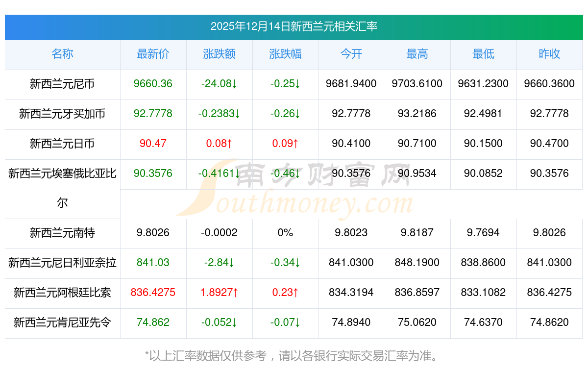Select the 最新价 column header
This screenshot has height=371, width=588.
pos(153,54)
